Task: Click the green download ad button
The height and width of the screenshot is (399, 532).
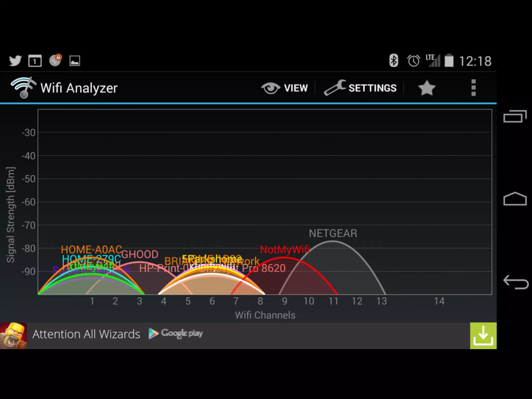Action: coord(483,336)
